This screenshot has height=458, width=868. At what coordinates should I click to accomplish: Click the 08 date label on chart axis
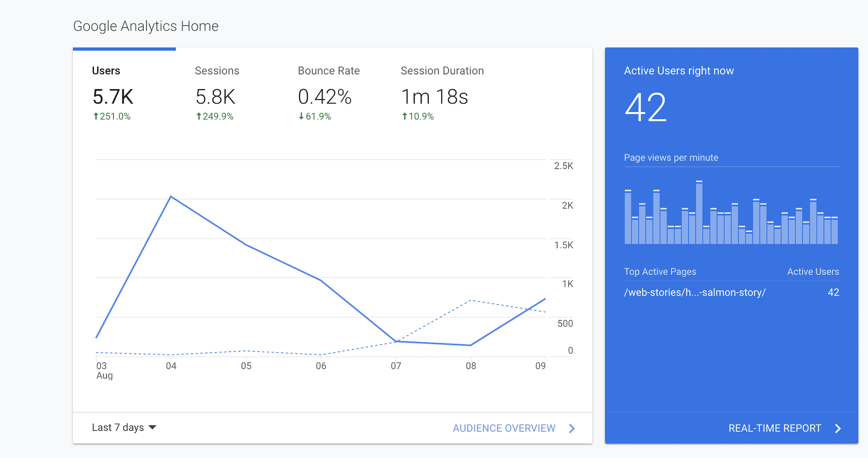[471, 366]
